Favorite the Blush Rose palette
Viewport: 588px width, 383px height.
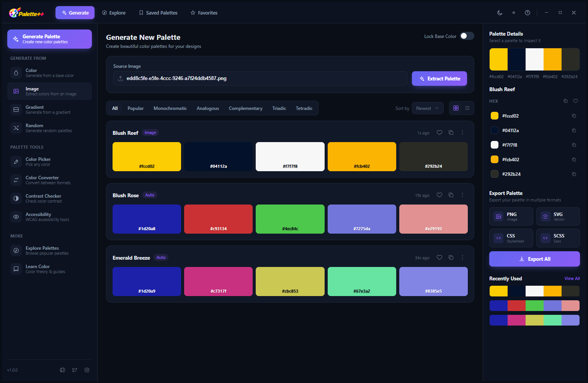pyautogui.click(x=439, y=195)
